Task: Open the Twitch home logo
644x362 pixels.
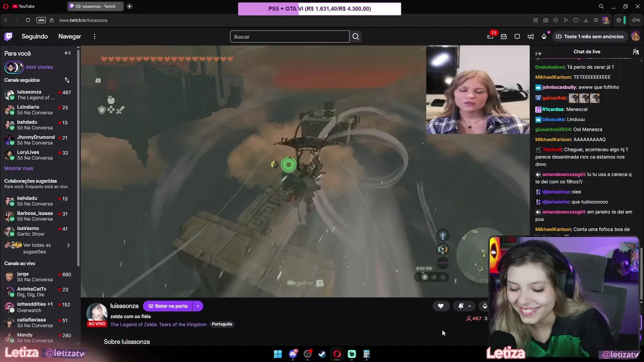Action: point(9,36)
